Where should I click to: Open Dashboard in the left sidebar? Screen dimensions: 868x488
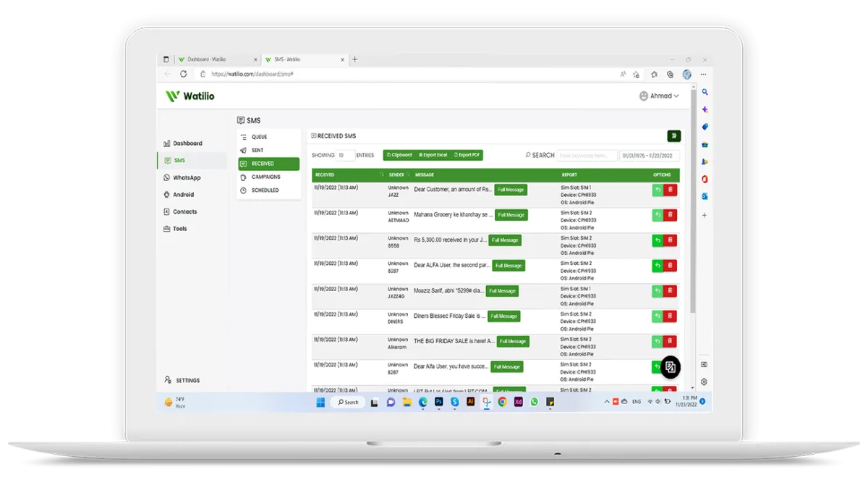coord(183,143)
